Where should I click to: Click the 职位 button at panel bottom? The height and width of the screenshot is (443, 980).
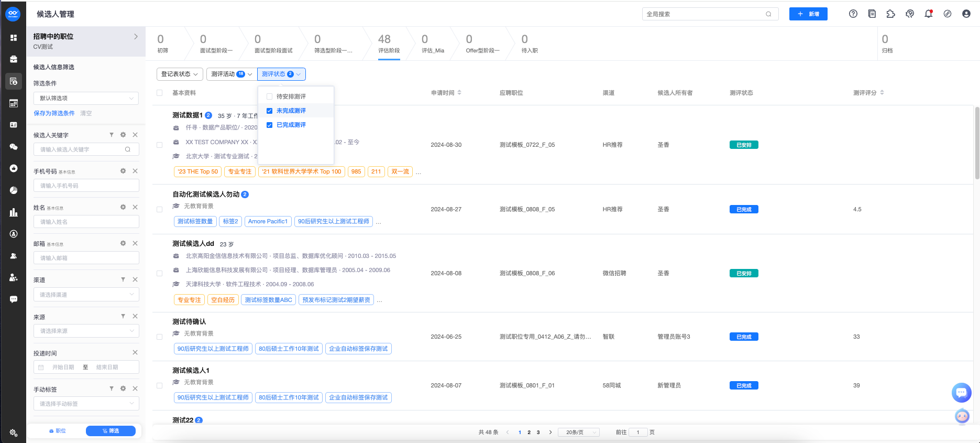(x=58, y=431)
